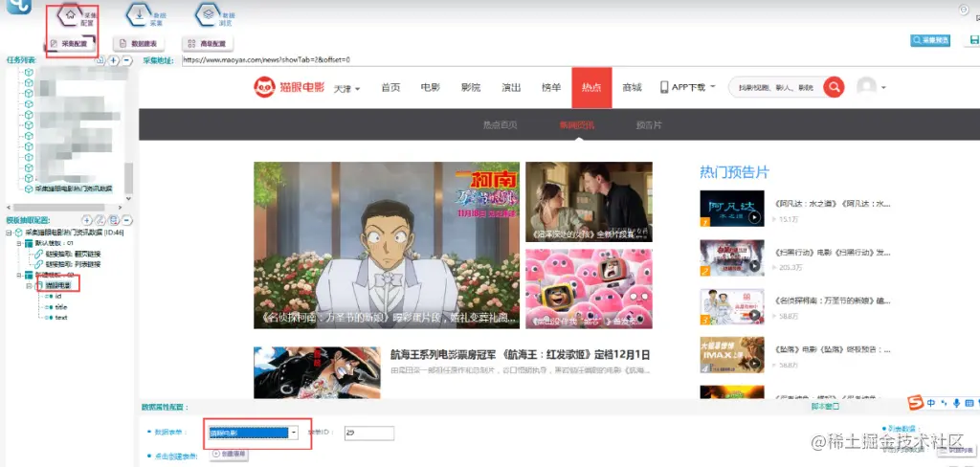Collapse the 猫眼电影 table node
This screenshot has height=467, width=980.
29,285
